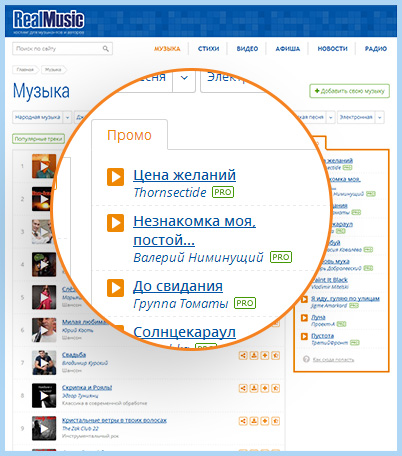Image resolution: width=402 pixels, height=456 pixels.
Task: Open the АФИША section in the top menu
Action: (x=288, y=49)
